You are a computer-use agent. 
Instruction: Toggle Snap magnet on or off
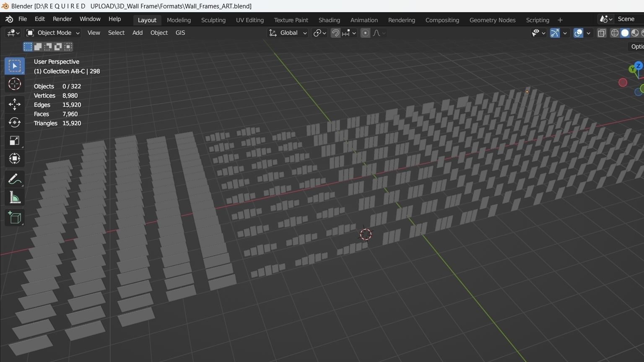(x=335, y=33)
